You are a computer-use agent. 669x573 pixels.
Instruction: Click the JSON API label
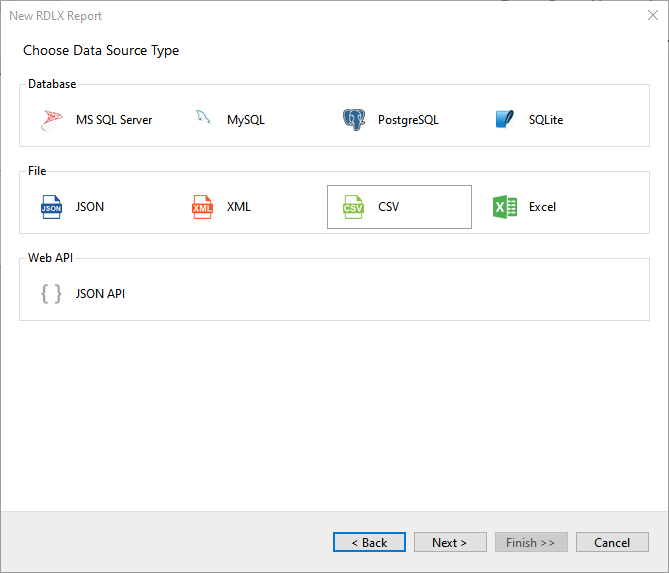pyautogui.click(x=100, y=294)
